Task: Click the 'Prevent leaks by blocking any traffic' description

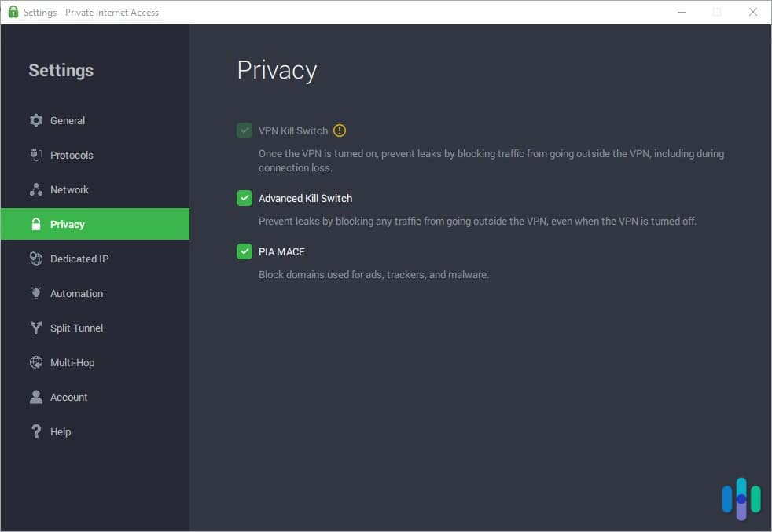Action: pos(477,222)
